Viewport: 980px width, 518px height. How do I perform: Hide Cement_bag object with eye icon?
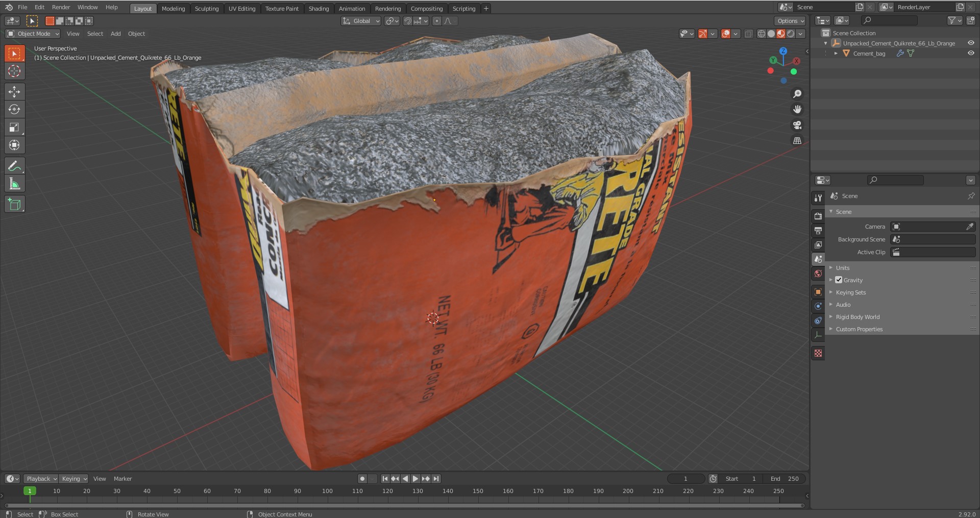click(971, 53)
